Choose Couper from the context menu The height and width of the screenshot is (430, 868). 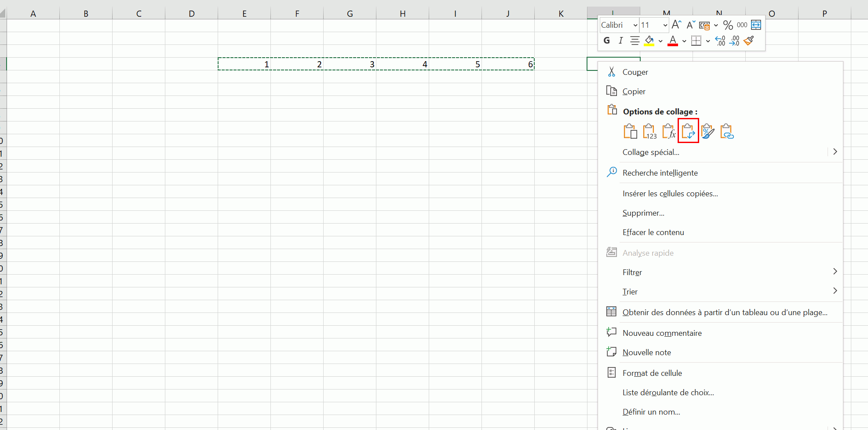click(x=635, y=72)
